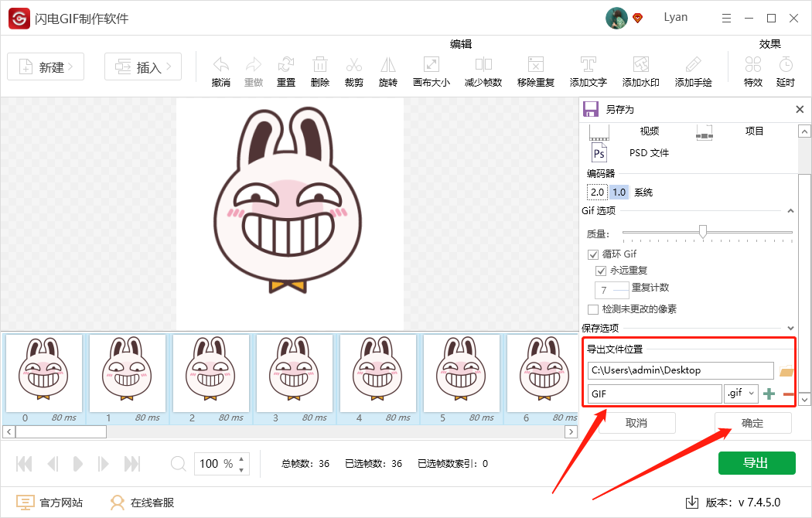Open the 添加文字 add text tool
This screenshot has height=518, width=812.
tap(589, 65)
